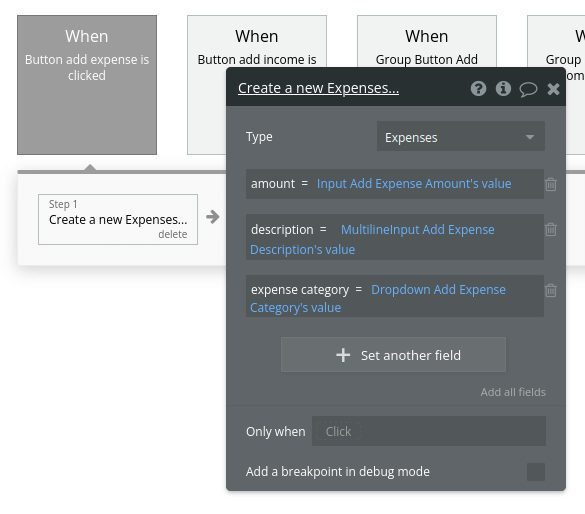Click the Only when Click condition field
This screenshot has height=514, width=585.
[429, 431]
